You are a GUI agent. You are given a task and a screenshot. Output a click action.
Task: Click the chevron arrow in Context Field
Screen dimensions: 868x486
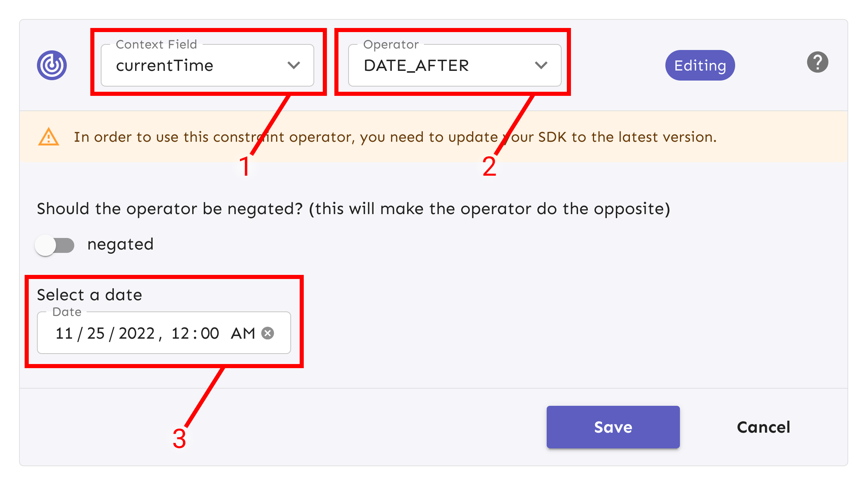coord(294,66)
